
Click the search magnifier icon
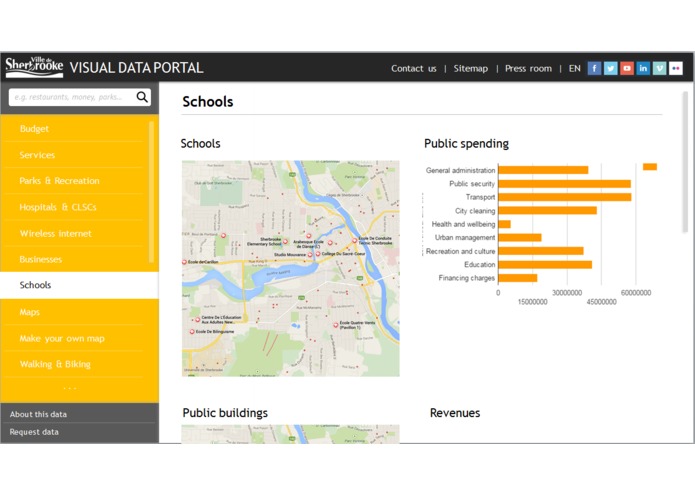142,97
